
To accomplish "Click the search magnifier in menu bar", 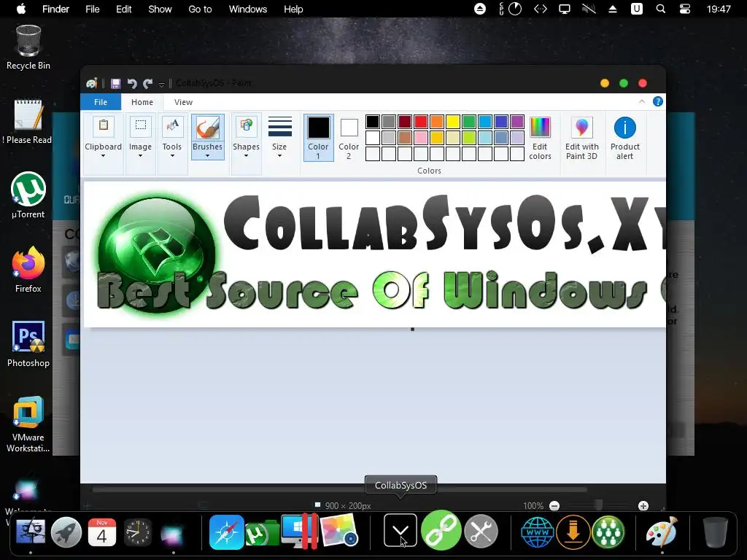I will pyautogui.click(x=660, y=9).
